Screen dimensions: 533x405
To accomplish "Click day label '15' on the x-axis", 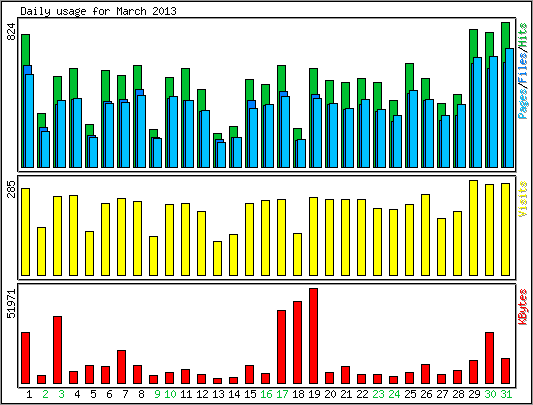I will coord(250,394).
